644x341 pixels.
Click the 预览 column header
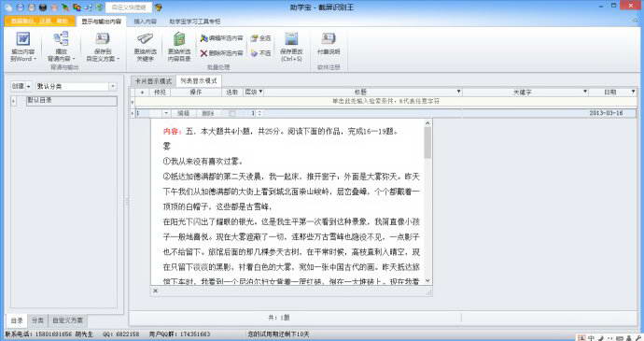tap(160, 92)
